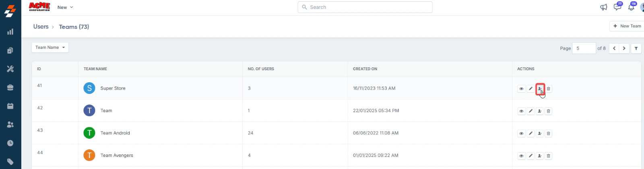This screenshot has width=644, height=169.
Task: Open the dashboard bar chart sidebar icon
Action: click(10, 32)
